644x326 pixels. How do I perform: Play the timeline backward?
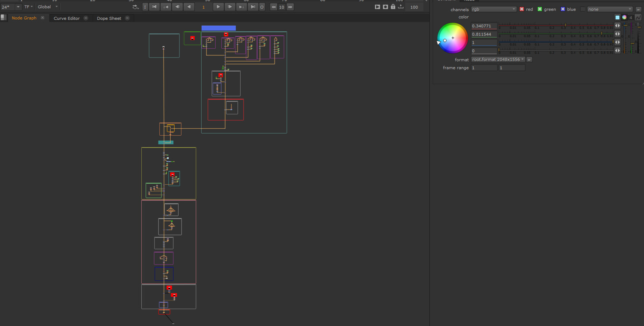point(189,7)
